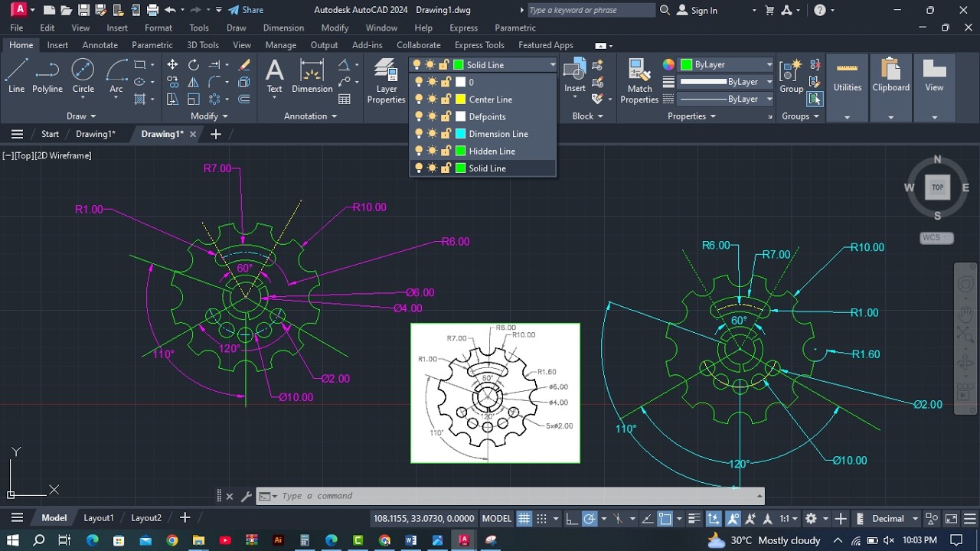
Task: Expand the Annotation panel
Action: pos(311,116)
